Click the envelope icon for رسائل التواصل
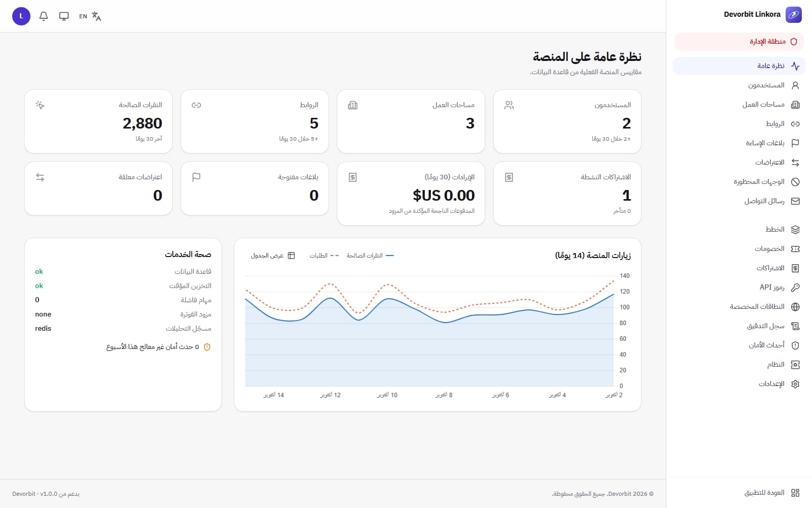Screen dimensions: 812x508 tap(795, 201)
